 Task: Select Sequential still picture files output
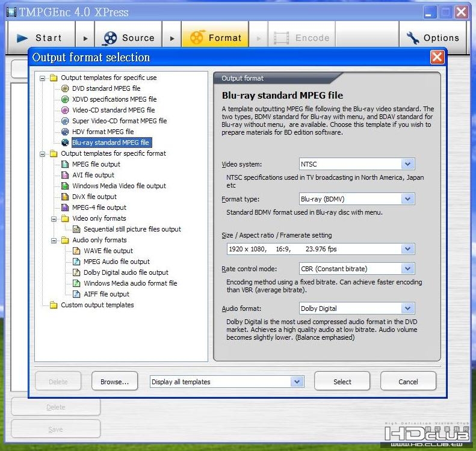pos(132,229)
